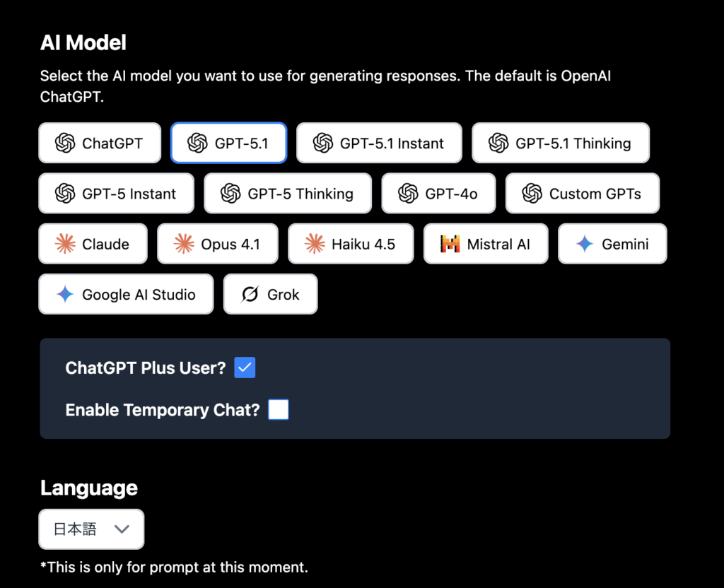Choose the Custom GPTs option

coord(582,194)
